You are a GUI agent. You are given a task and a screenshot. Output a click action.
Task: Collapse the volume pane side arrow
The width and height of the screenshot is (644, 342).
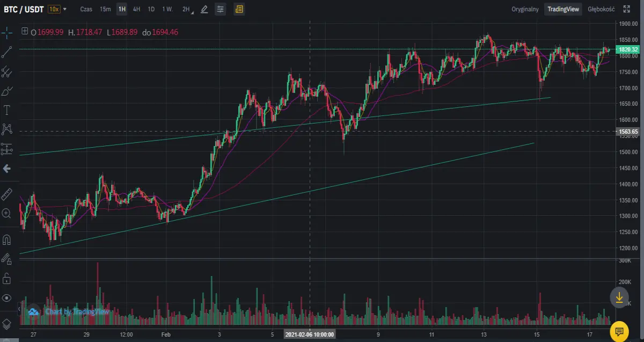point(19,310)
